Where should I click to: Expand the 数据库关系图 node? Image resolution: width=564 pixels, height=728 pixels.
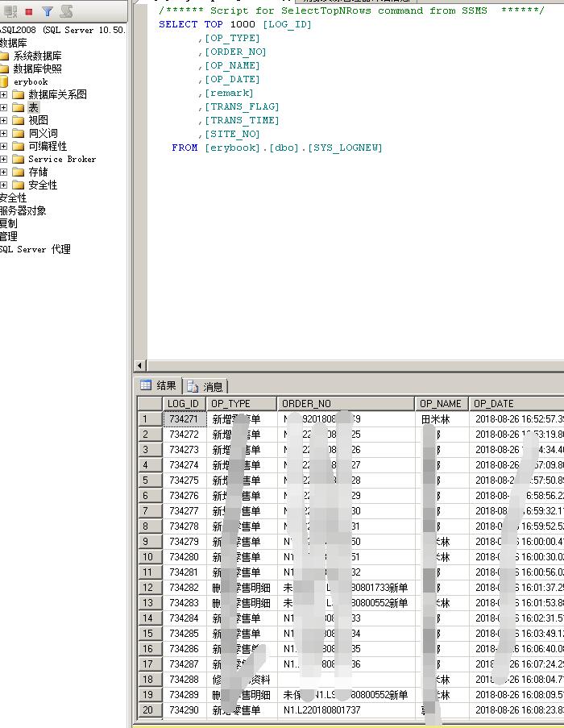(x=4, y=94)
